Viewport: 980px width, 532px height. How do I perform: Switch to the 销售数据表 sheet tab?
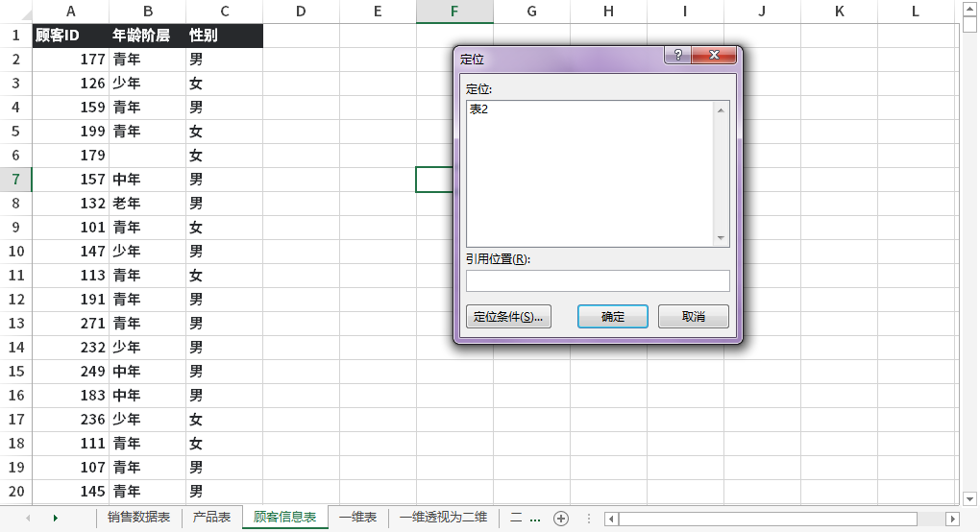[138, 517]
